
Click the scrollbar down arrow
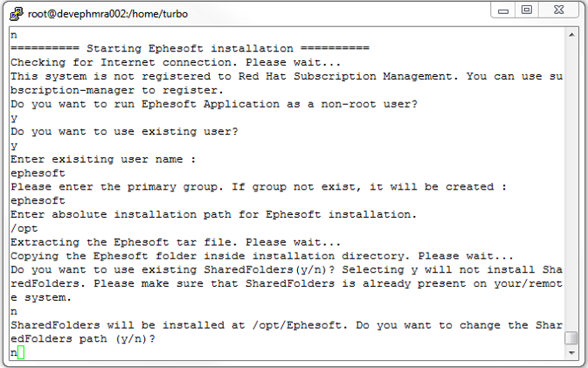click(x=571, y=352)
